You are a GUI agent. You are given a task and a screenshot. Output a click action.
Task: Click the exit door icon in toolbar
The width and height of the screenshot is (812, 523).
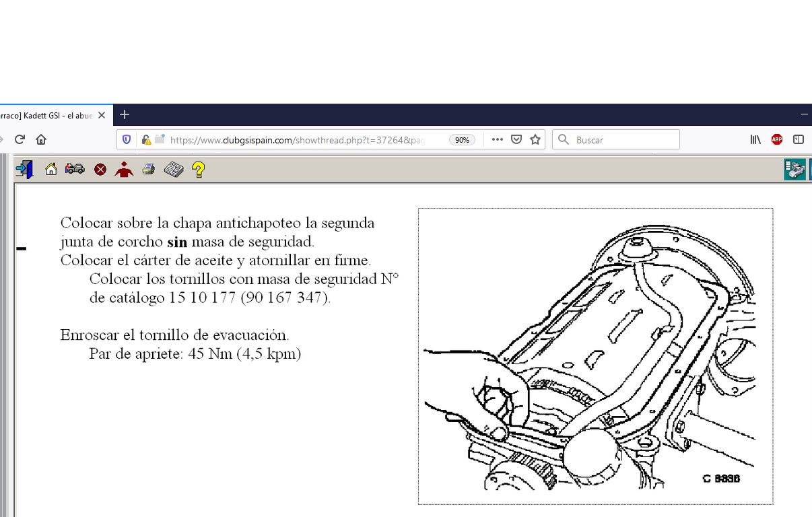[24, 170]
